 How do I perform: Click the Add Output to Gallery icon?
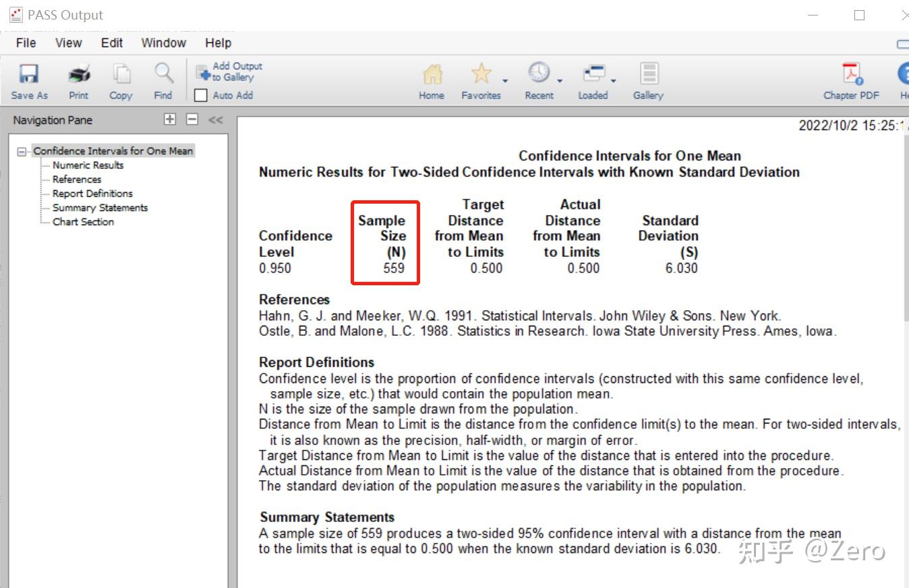pos(202,72)
